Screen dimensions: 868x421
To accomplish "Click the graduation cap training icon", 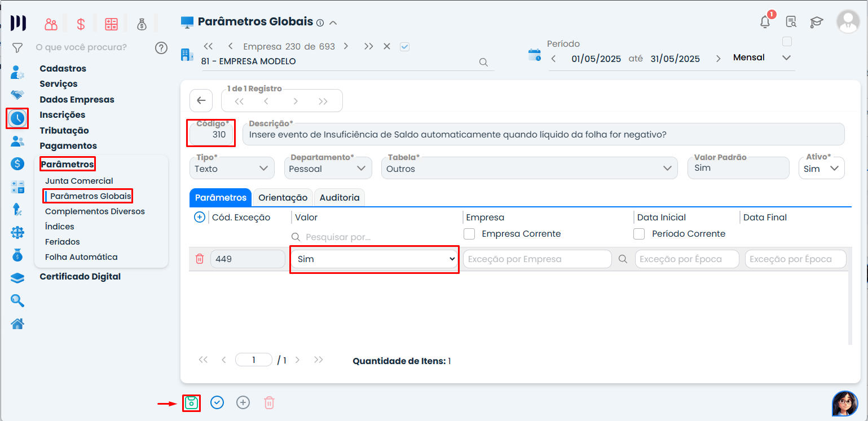I will click(816, 22).
